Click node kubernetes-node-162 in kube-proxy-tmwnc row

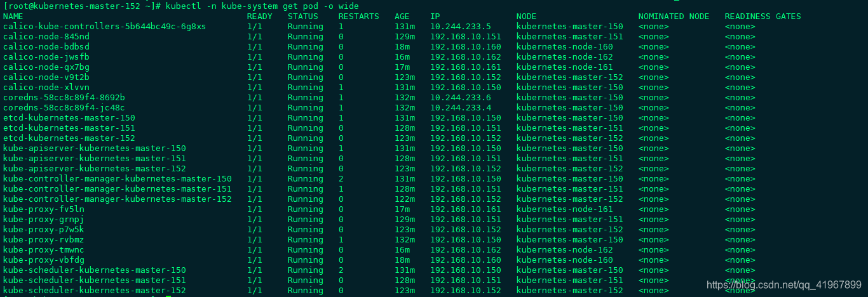click(565, 249)
